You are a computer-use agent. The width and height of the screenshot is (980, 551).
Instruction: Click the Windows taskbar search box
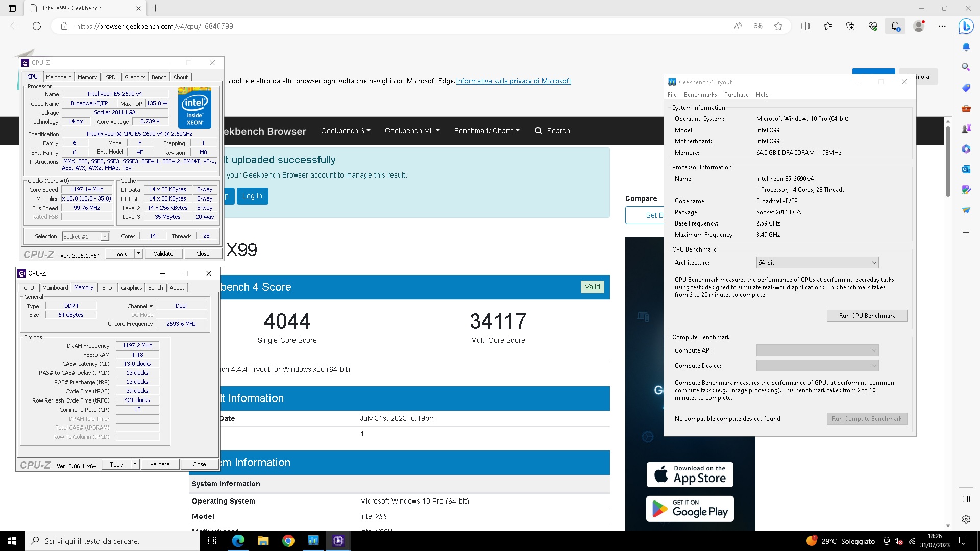[x=112, y=541]
